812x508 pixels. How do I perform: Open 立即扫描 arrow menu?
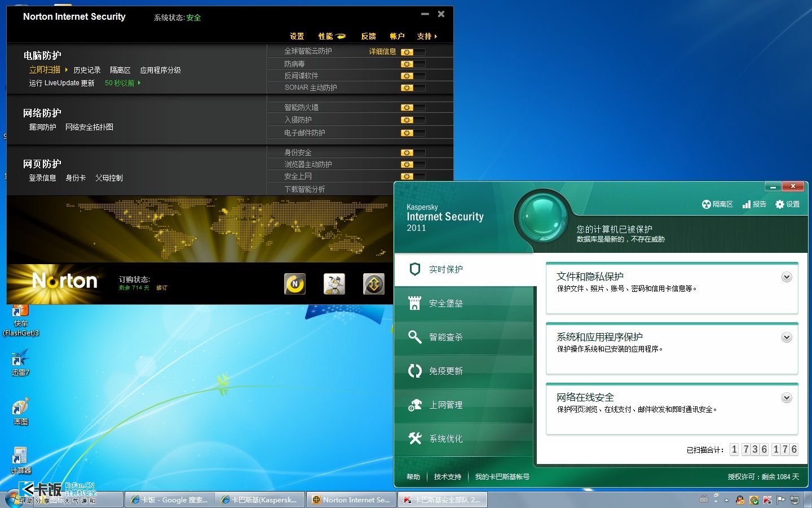coord(67,70)
